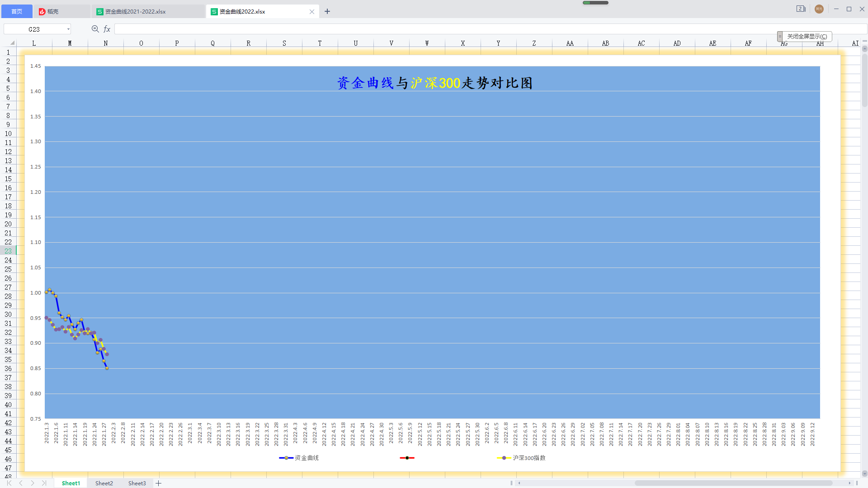The width and height of the screenshot is (868, 488).
Task: Click the 关闭全屏显示 button
Action: (807, 36)
